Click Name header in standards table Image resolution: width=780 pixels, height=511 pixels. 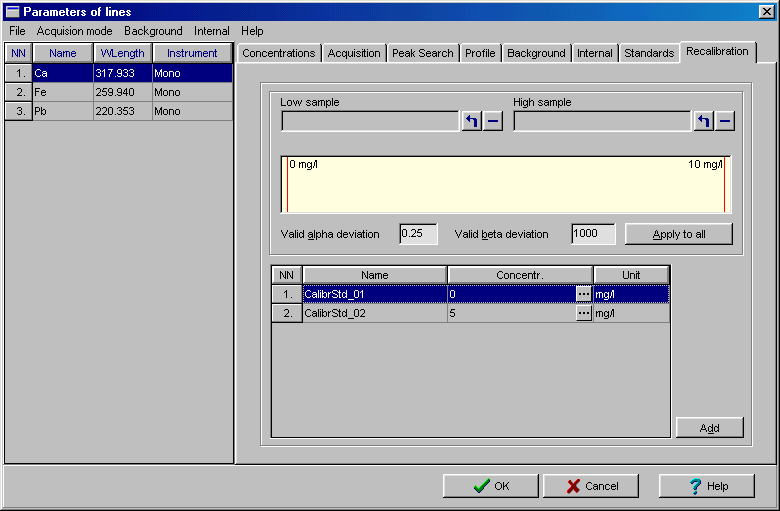[375, 275]
